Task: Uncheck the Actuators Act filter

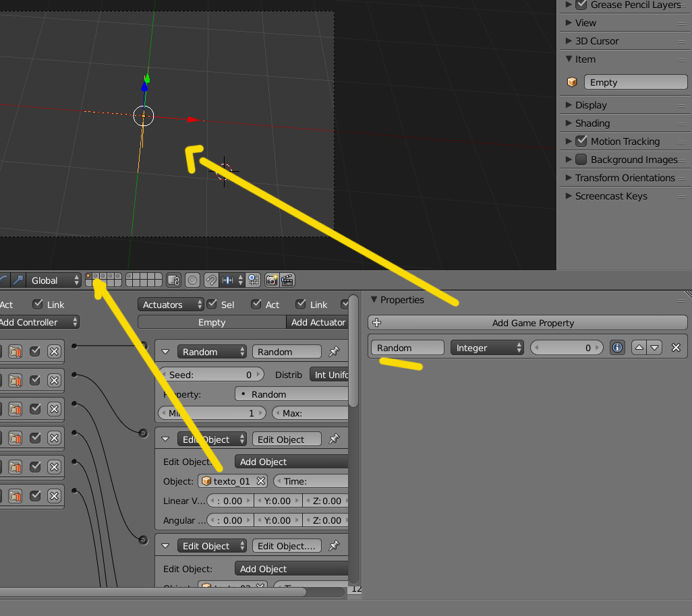Action: click(256, 304)
